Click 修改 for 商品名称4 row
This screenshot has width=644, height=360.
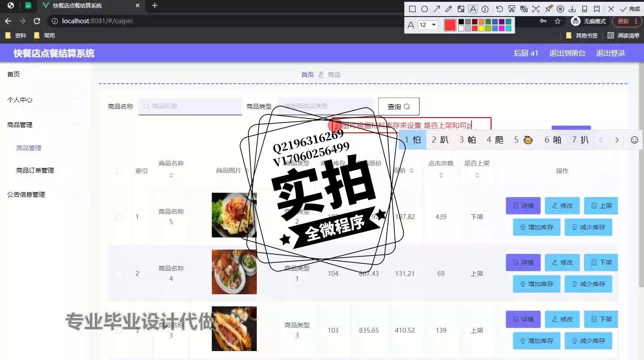tap(562, 263)
